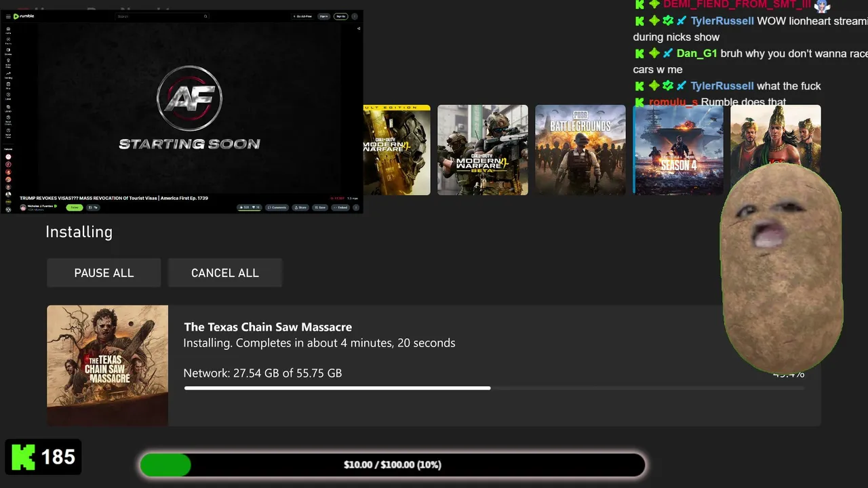Screen dimensions: 868x488
Task: Select the PUBG Battlegrounds game tile
Action: [x=580, y=150]
